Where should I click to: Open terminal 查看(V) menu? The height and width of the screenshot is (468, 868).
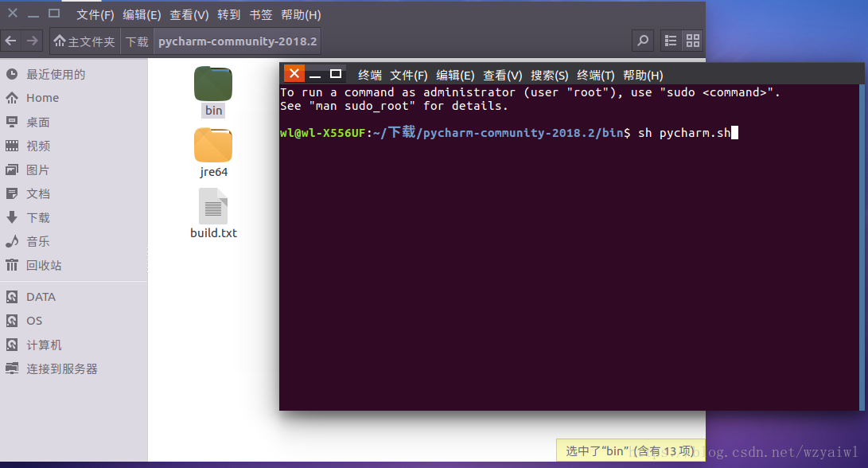pos(502,76)
